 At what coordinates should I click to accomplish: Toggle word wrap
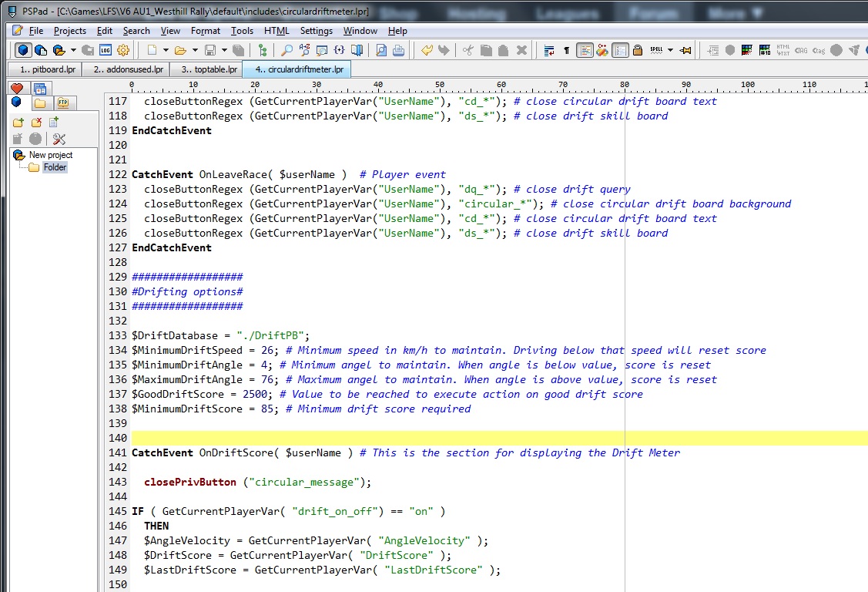[x=548, y=50]
